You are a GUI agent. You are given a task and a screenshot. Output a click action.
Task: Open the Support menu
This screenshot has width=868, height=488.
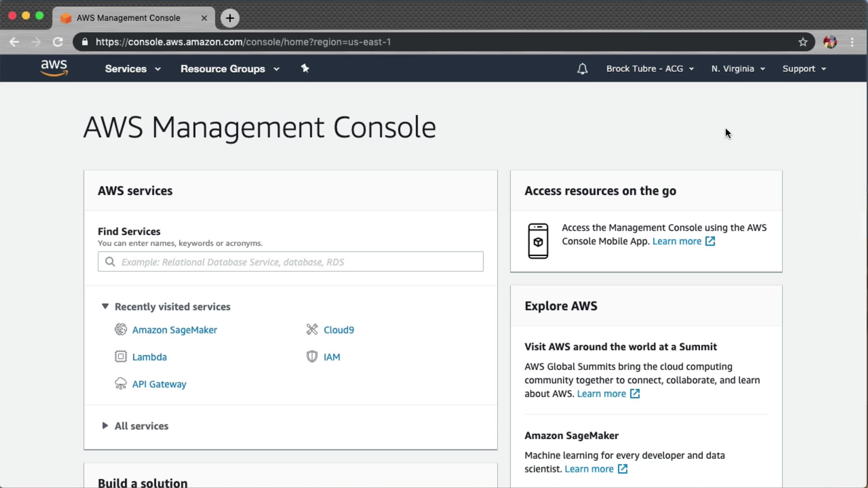coord(804,69)
